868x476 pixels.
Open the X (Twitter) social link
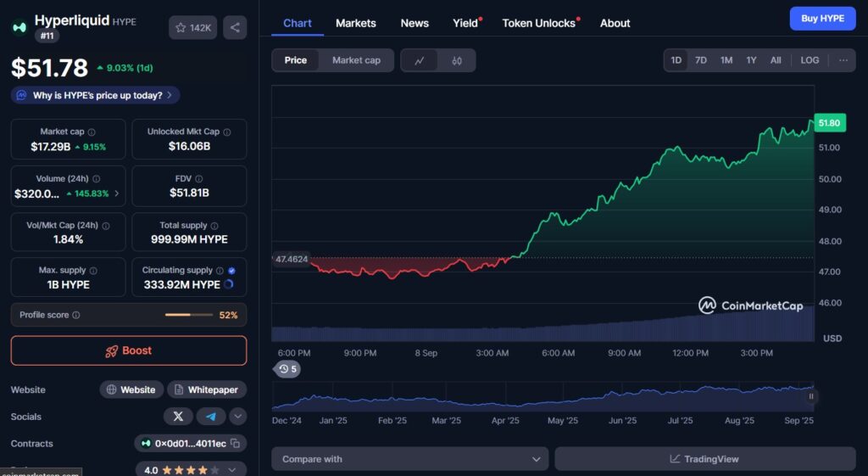coord(178,416)
